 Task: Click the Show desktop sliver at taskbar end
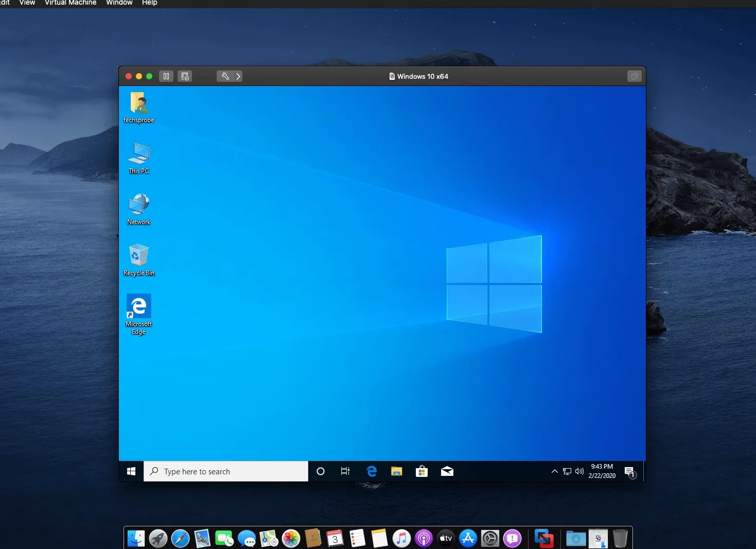point(643,471)
